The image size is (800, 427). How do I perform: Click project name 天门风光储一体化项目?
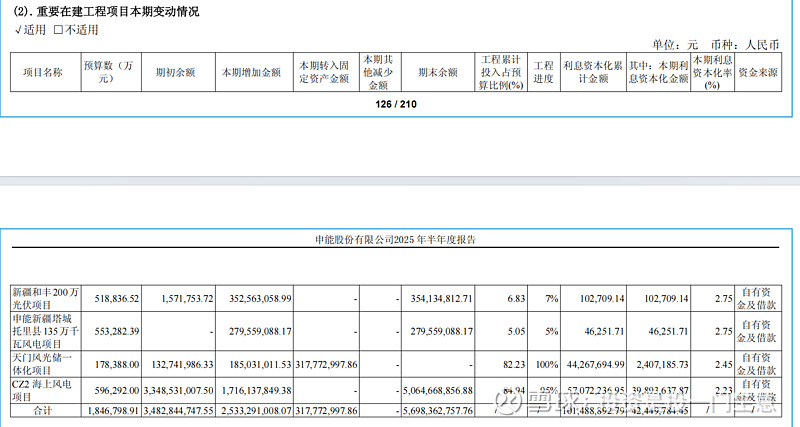(x=42, y=364)
